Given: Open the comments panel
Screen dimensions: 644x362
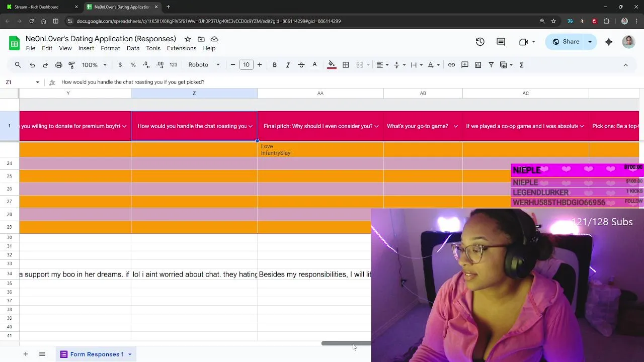Looking at the screenshot, I should pos(501,42).
